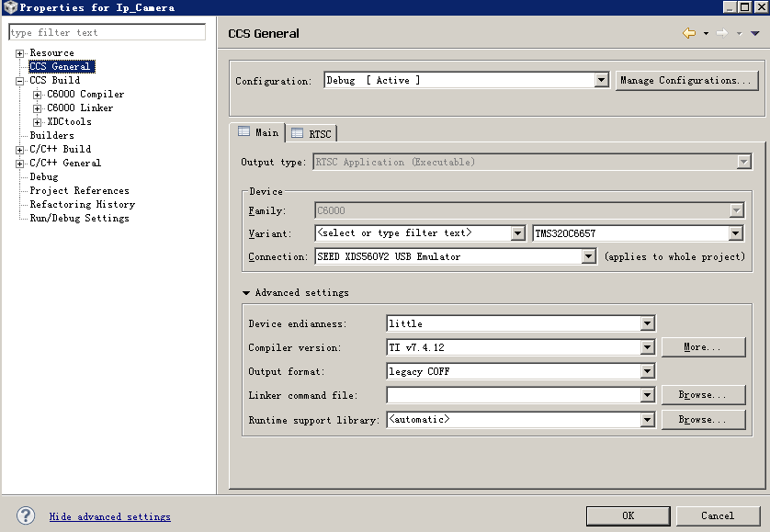Viewport: 770px width, 532px height.
Task: Click the forward navigation arrow icon
Action: [722, 33]
